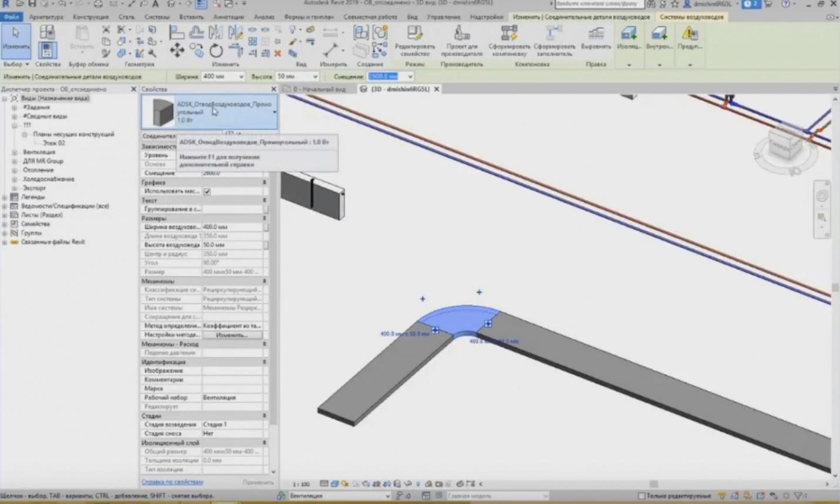The height and width of the screenshot is (504, 840).
Task: Expand the Отопление tree node
Action: coord(14,170)
